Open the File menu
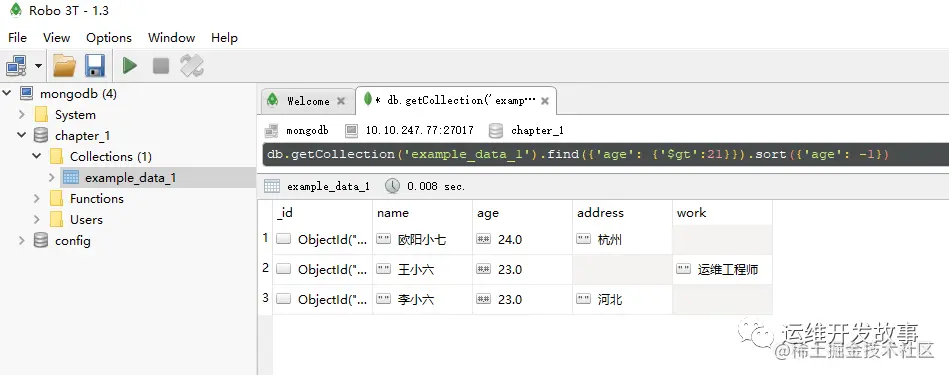This screenshot has height=375, width=949. point(17,38)
